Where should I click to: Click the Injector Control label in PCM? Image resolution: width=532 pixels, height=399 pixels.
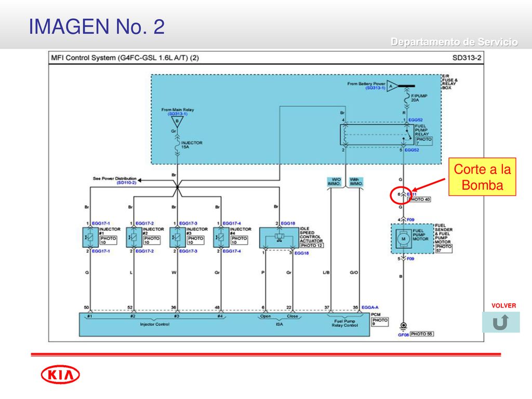155,324
